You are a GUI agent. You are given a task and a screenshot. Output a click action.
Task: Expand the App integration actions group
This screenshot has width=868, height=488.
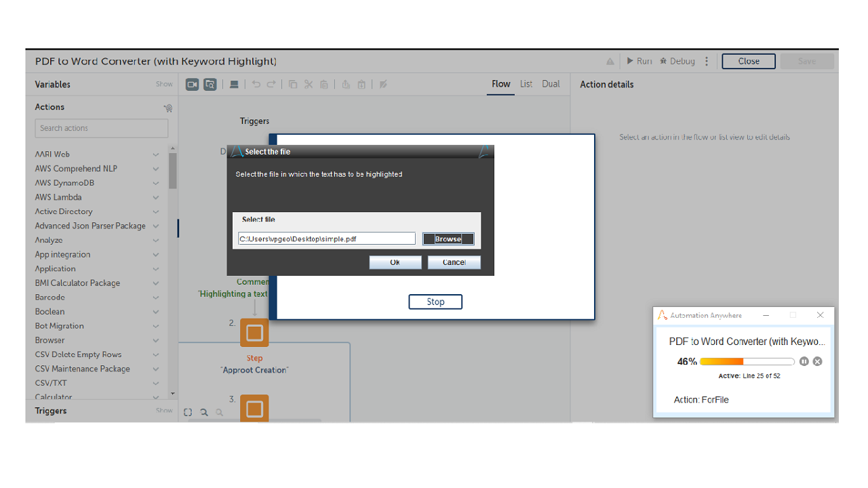[x=155, y=255]
